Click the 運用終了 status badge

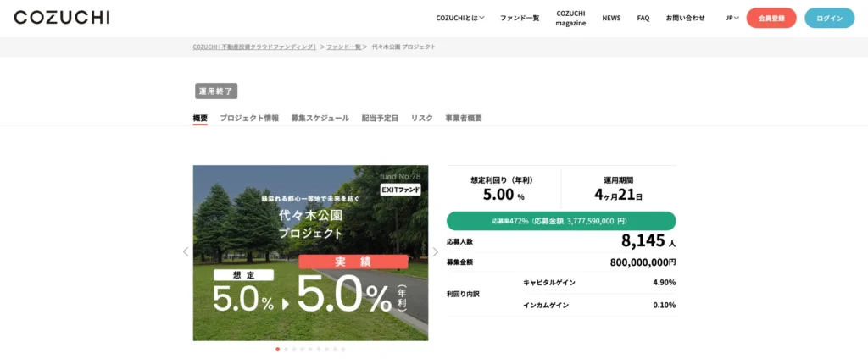216,91
